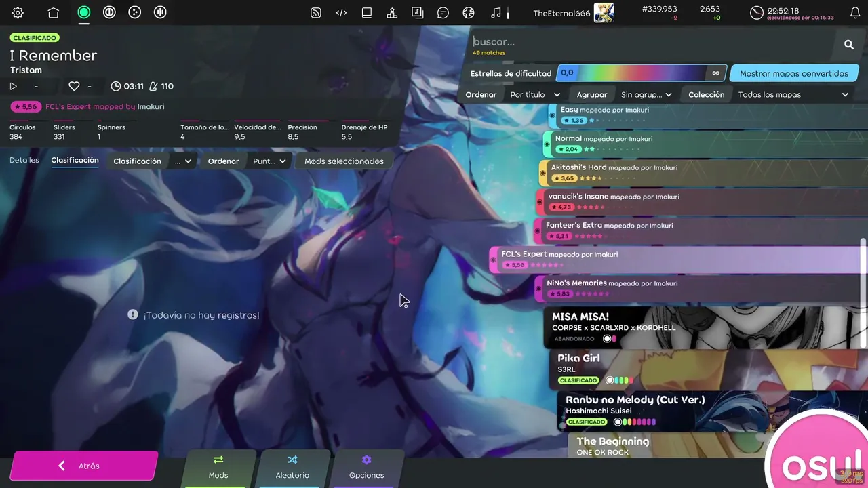Open the leaderboard Clasificación scope dropdown
Viewport: 868px width, 488px height.
click(182, 161)
